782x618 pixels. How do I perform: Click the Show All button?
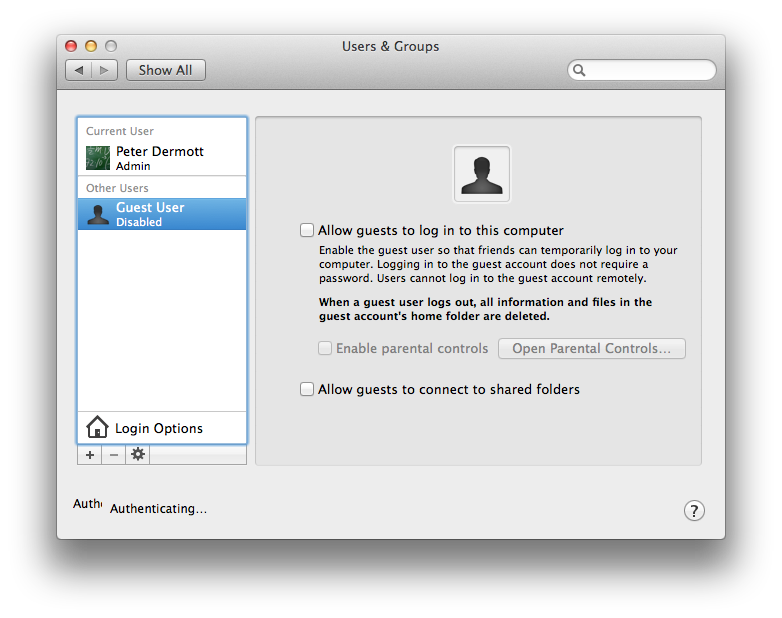(166, 70)
